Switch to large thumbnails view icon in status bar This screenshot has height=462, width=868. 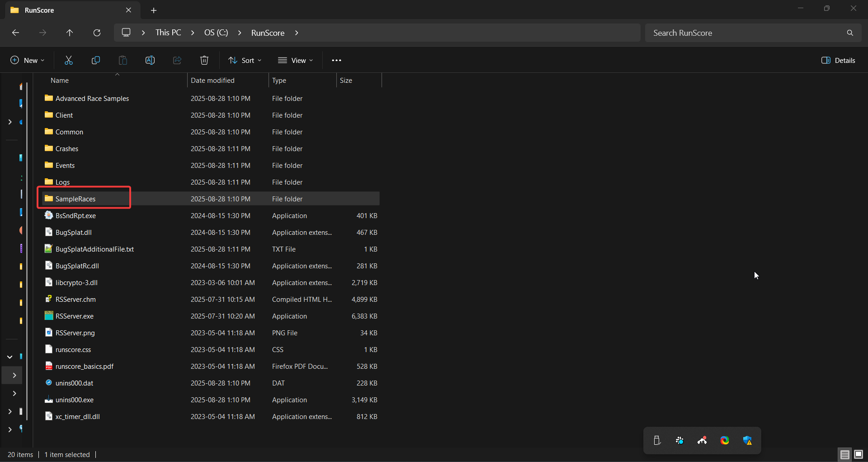point(859,454)
